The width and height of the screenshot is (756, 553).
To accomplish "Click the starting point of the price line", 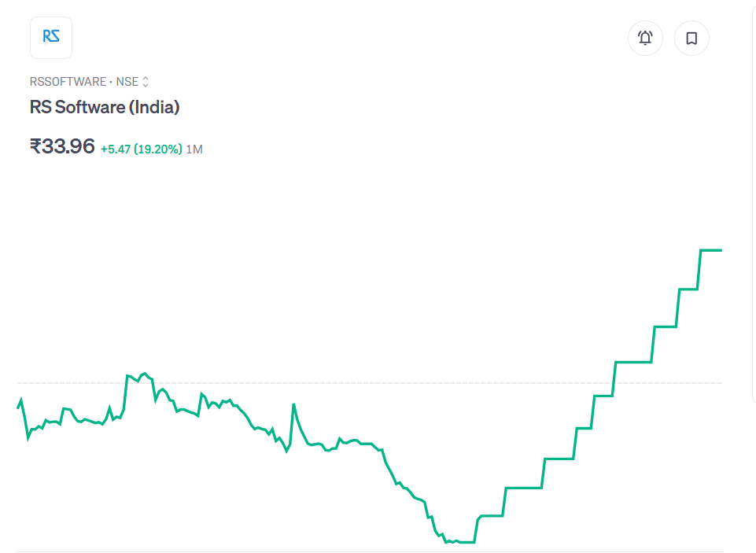I will coord(18,407).
